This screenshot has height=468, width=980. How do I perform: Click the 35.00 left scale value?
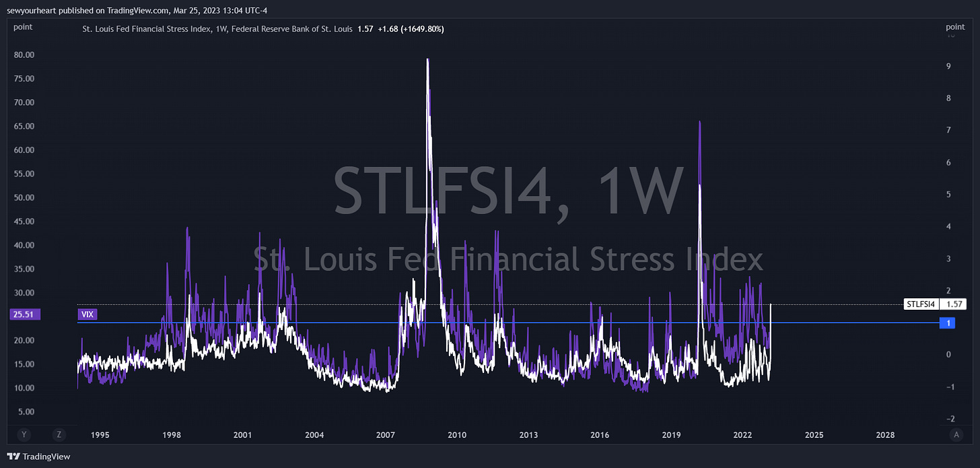(24, 269)
